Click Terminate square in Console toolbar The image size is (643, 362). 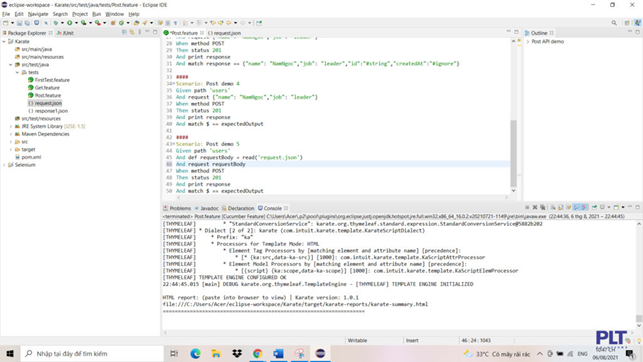527,207
